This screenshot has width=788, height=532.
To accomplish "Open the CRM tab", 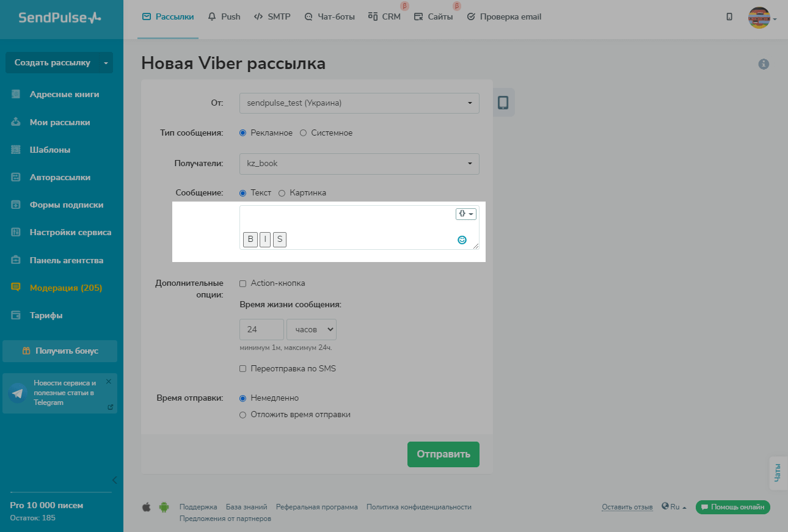I will [385, 17].
